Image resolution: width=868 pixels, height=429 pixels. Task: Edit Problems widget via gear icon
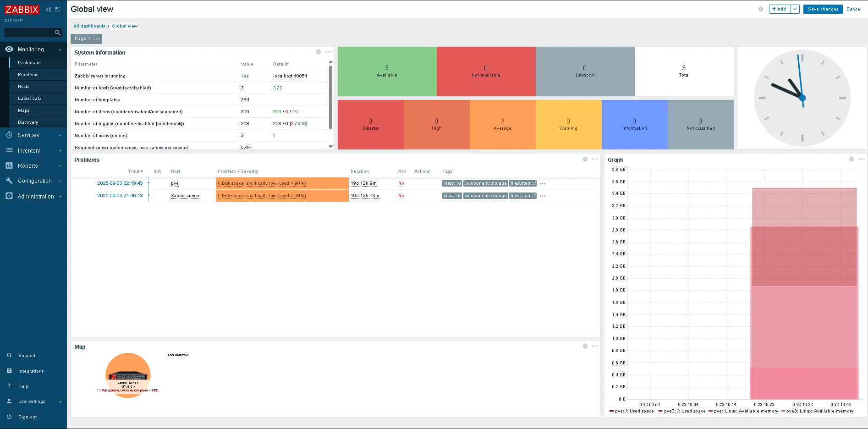[585, 159]
